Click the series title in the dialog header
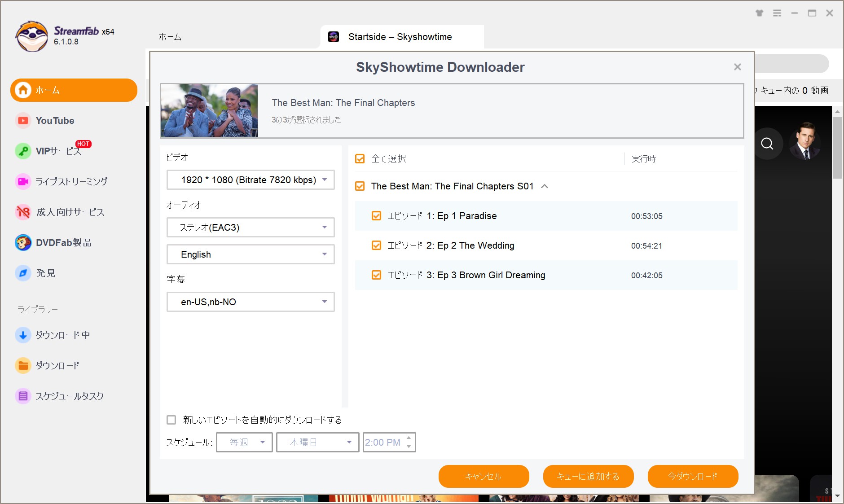The height and width of the screenshot is (504, 844). pyautogui.click(x=343, y=103)
